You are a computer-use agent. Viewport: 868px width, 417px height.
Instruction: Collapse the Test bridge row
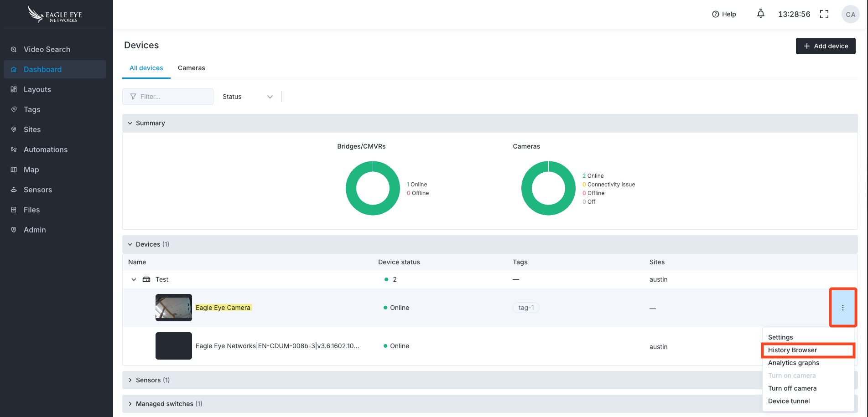(134, 279)
